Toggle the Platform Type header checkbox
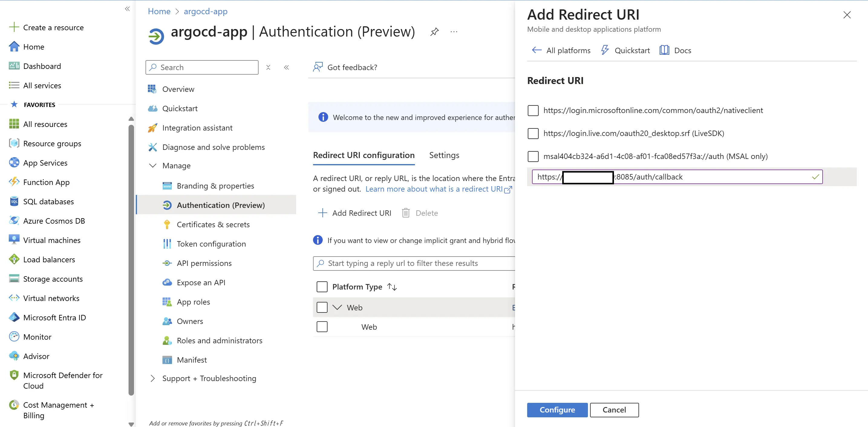The image size is (868, 427). coord(322,286)
